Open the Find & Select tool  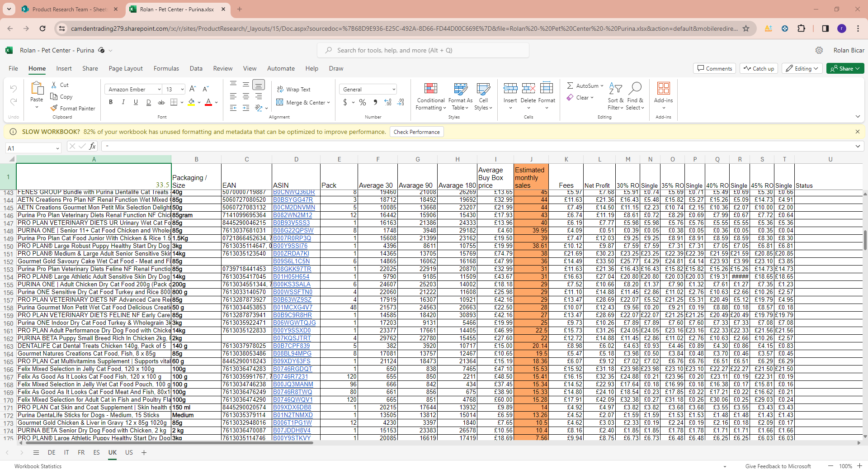pyautogui.click(x=635, y=88)
